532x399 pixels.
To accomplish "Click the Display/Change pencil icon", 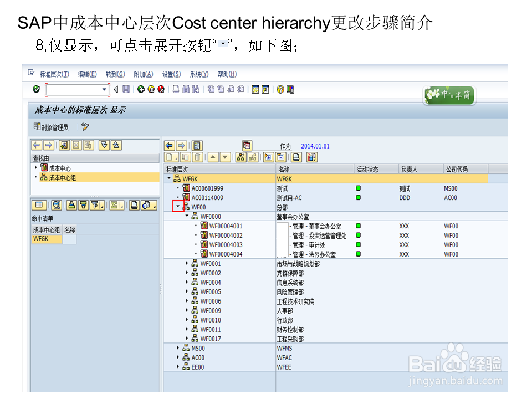I will 85,127.
